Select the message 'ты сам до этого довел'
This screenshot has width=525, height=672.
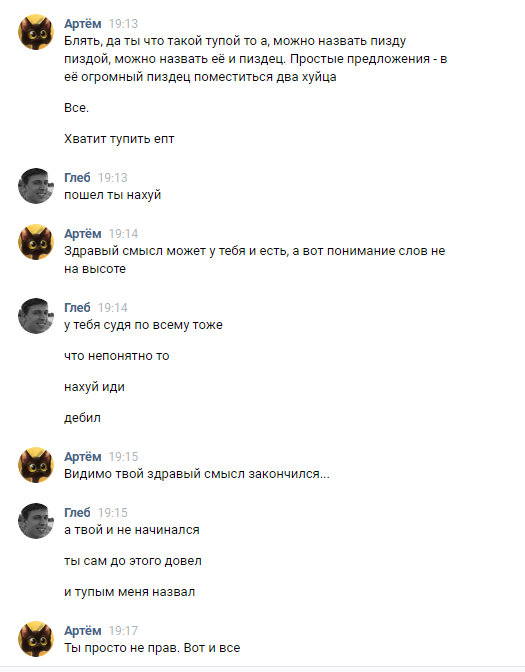coord(133,561)
